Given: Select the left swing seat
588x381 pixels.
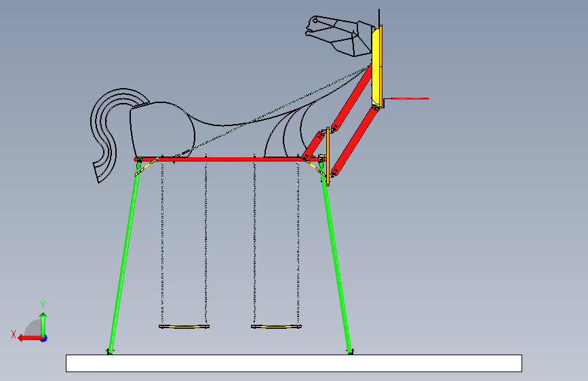Looking at the screenshot, I should click(184, 327).
